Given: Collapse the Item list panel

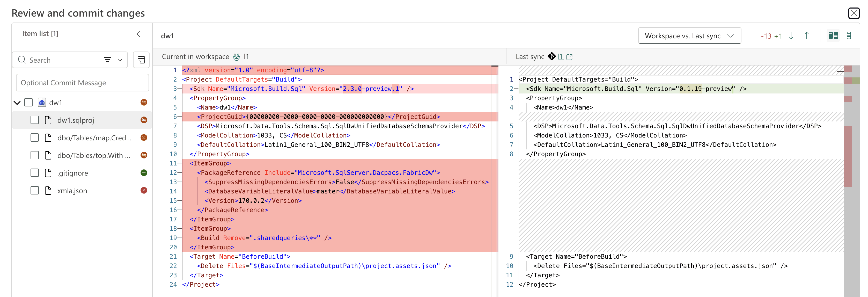Looking at the screenshot, I should (138, 34).
